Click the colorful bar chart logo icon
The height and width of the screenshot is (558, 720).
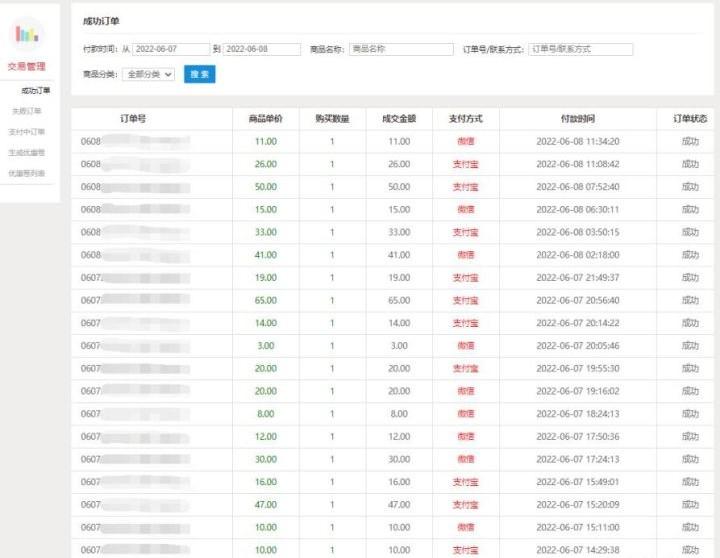27,34
